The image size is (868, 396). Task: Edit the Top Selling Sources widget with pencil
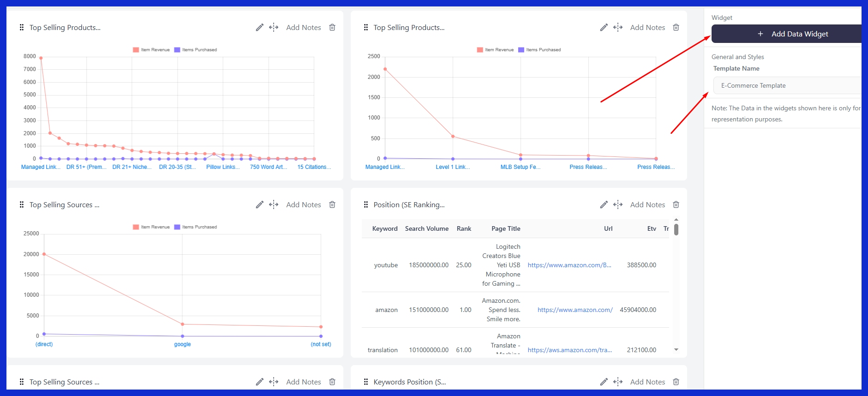pyautogui.click(x=259, y=205)
